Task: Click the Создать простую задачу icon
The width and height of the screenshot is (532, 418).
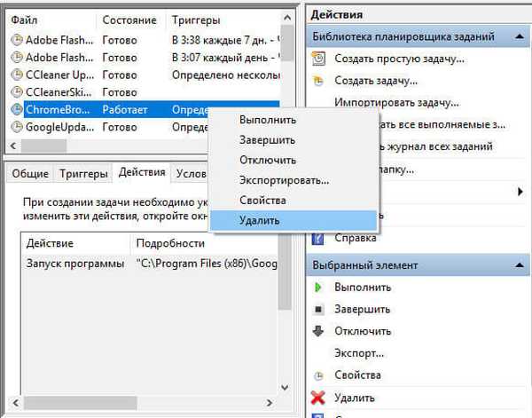Action: 319,59
